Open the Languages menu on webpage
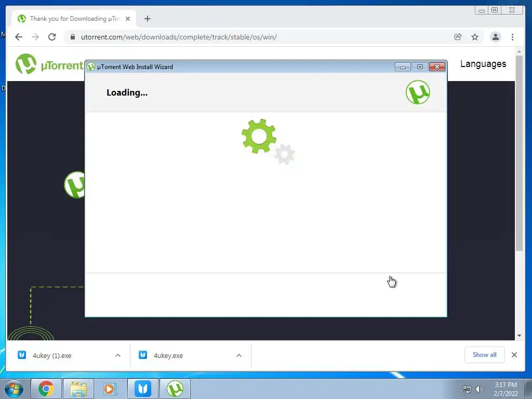 pos(483,64)
